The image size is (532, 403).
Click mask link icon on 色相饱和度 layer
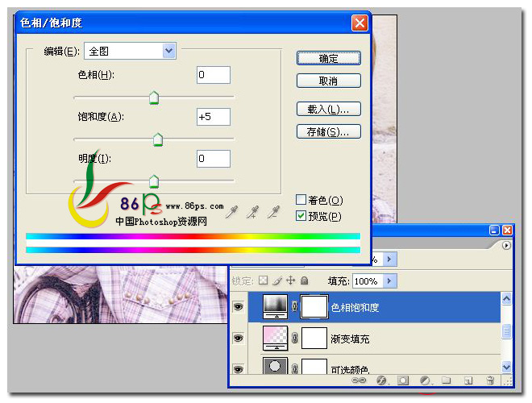[294, 306]
